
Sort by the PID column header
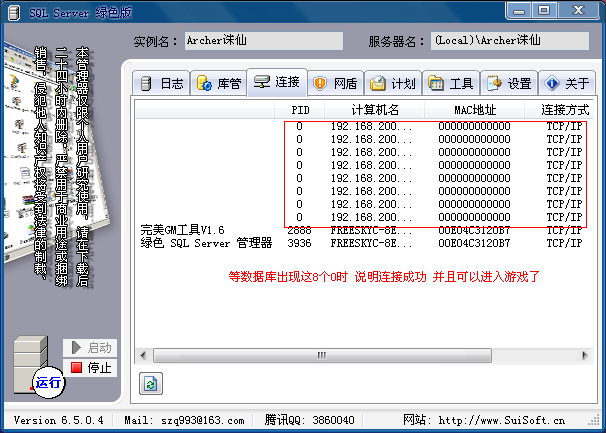coord(300,109)
